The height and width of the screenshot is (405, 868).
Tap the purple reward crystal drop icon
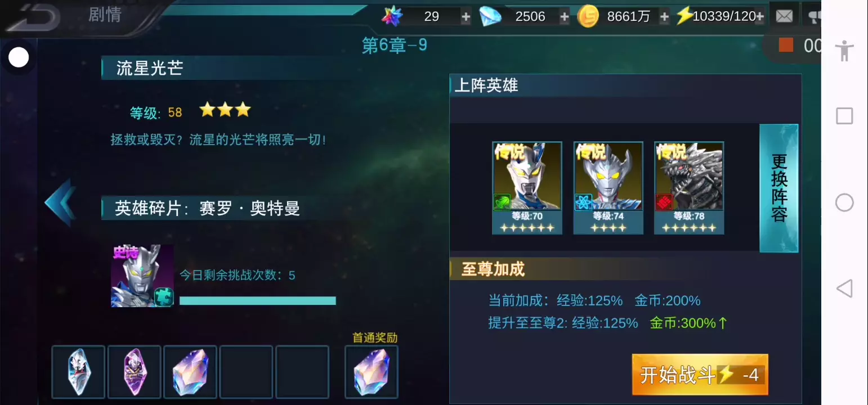click(135, 372)
